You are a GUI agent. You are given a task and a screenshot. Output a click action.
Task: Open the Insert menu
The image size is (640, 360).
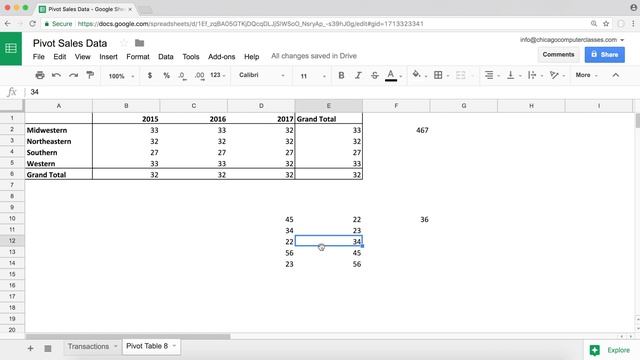click(108, 57)
